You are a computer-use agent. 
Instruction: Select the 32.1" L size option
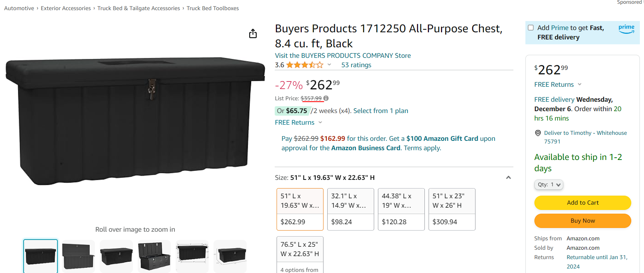click(351, 209)
